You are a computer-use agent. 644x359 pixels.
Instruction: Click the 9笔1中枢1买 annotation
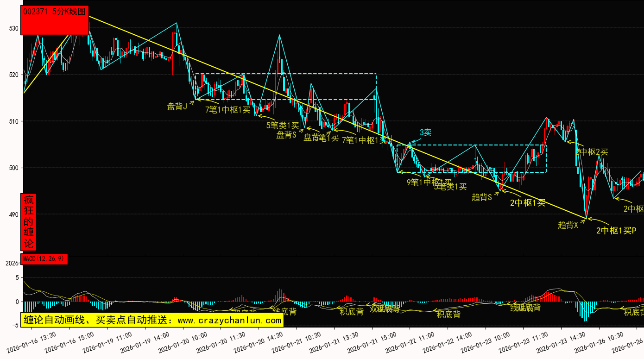coord(429,182)
